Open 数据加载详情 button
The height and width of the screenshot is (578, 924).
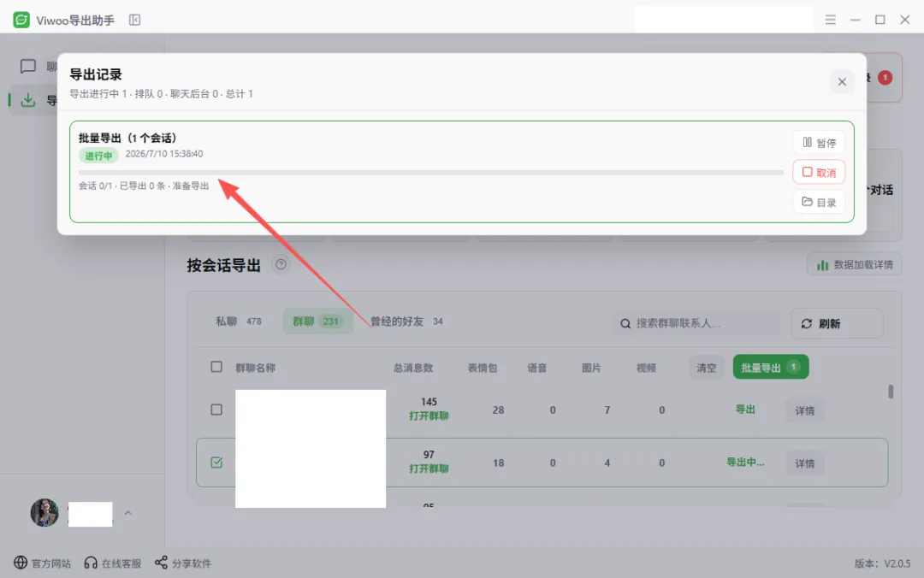click(x=855, y=264)
